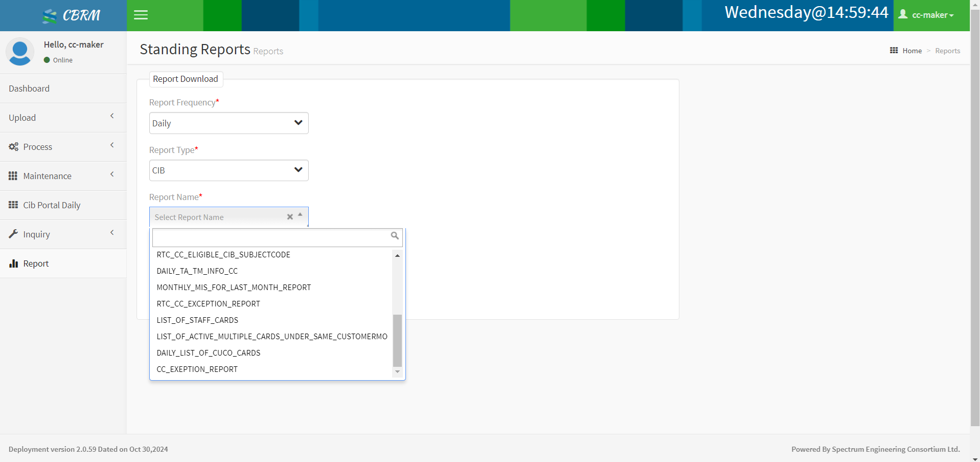This screenshot has width=980, height=462.
Task: Click the search magnifier icon
Action: (395, 235)
